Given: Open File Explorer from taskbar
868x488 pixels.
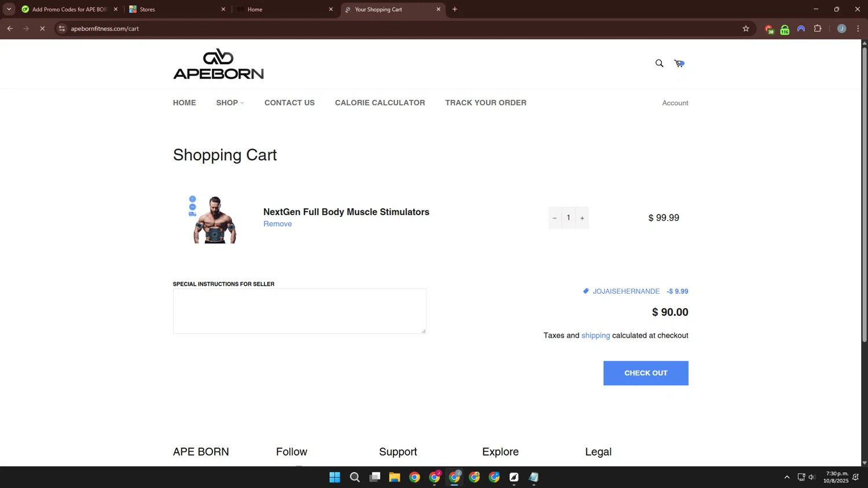Looking at the screenshot, I should click(395, 477).
